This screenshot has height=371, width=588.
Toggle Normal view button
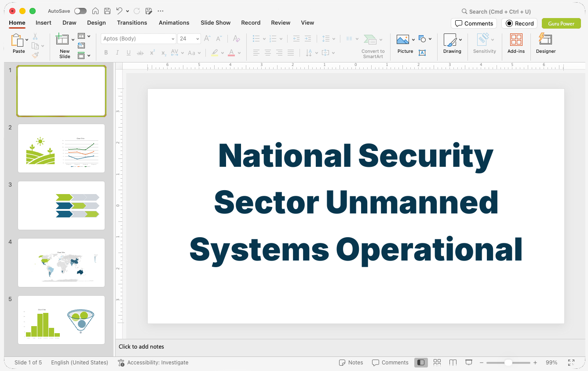coord(421,363)
